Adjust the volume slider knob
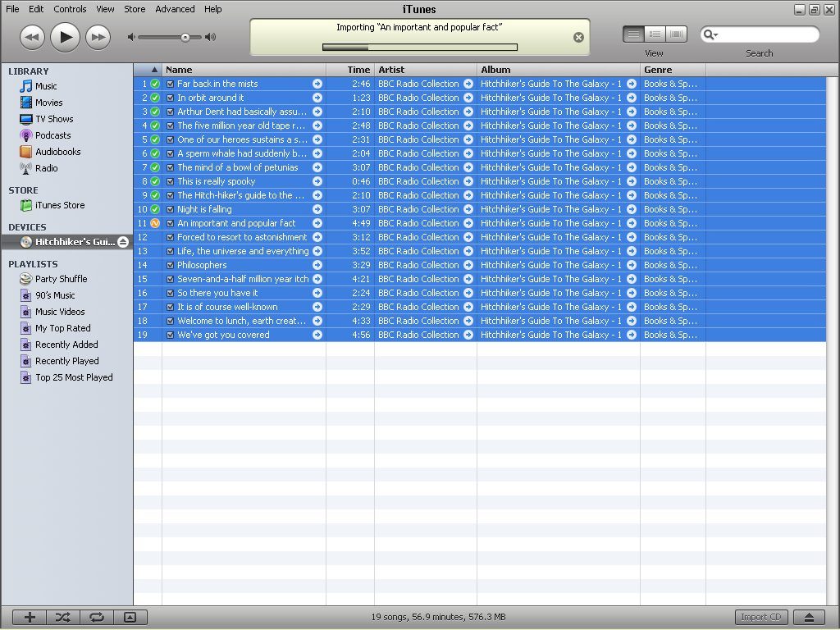The height and width of the screenshot is (630, 840). (x=185, y=37)
